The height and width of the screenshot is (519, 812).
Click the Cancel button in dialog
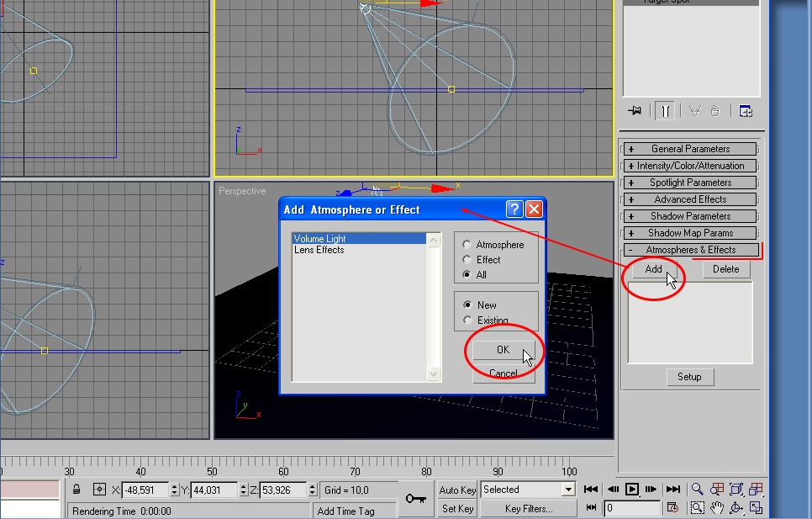(x=504, y=373)
